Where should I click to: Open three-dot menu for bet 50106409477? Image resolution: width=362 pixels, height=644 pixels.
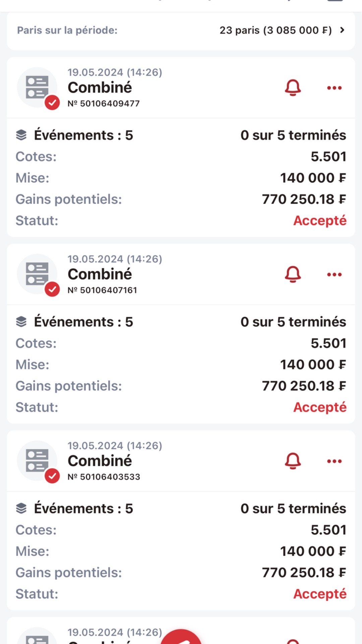click(x=334, y=88)
